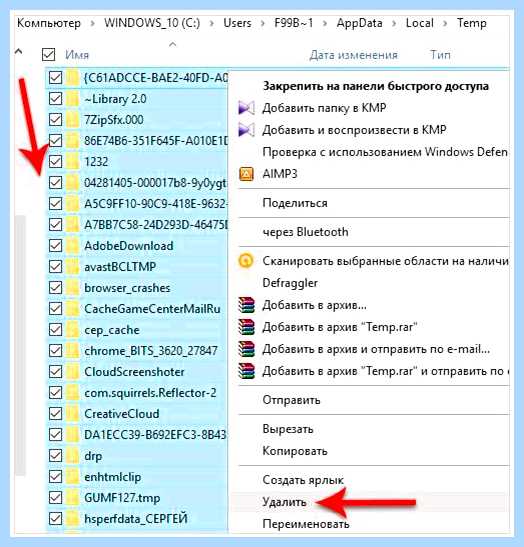Viewport: 524px width, 547px height.
Task: Go to AppData in the address bar
Action: click(x=359, y=23)
